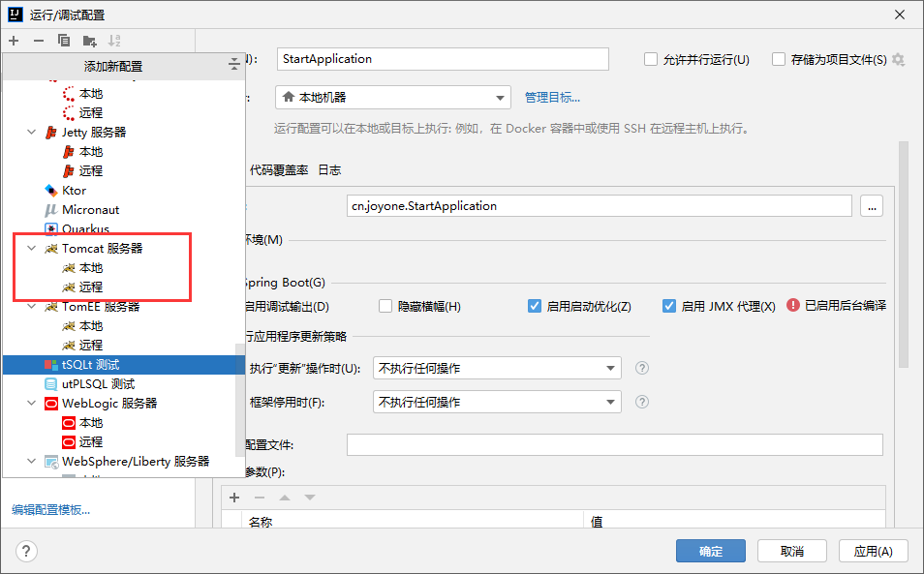Select 远程 under Tomcat 服务器
Screen dimensions: 924x574
91,287
